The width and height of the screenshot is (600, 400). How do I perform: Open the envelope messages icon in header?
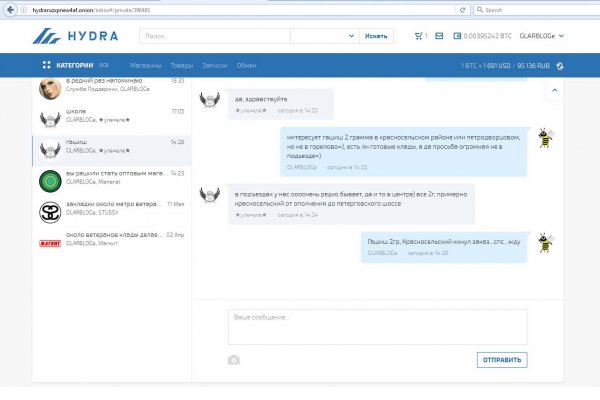tap(439, 37)
